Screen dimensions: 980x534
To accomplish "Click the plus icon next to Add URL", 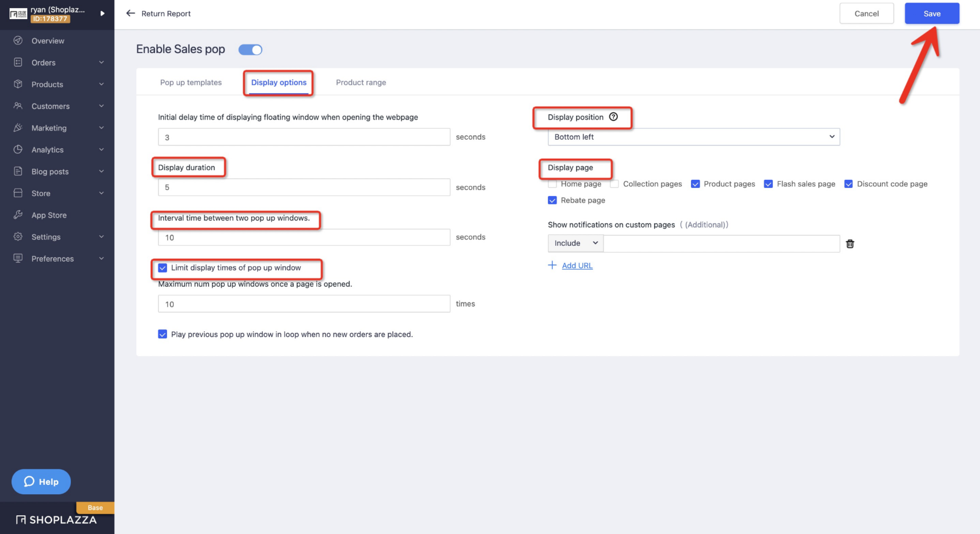I will click(552, 265).
